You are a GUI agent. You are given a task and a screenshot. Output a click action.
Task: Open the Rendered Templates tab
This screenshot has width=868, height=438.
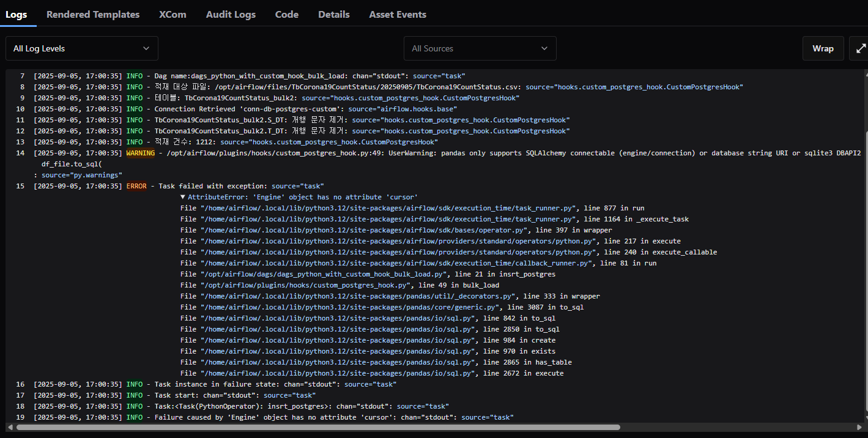click(x=93, y=14)
